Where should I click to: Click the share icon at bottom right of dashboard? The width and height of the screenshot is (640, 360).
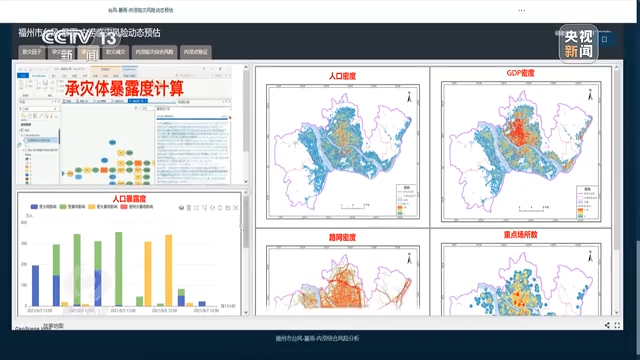[x=607, y=325]
